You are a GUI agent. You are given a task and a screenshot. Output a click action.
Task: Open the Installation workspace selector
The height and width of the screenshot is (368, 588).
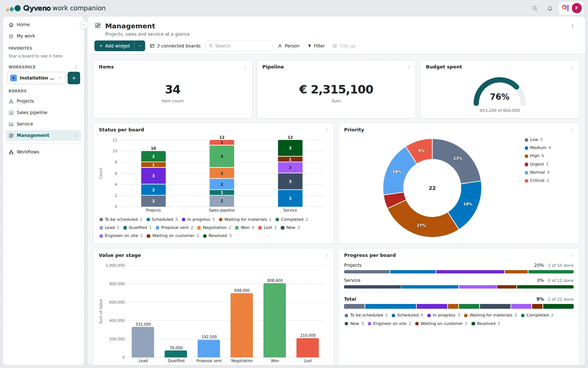[36, 78]
